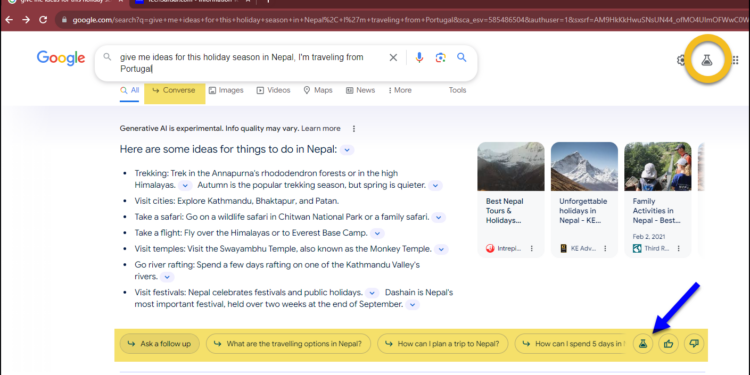
Task: Reload the current page
Action: tap(43, 20)
